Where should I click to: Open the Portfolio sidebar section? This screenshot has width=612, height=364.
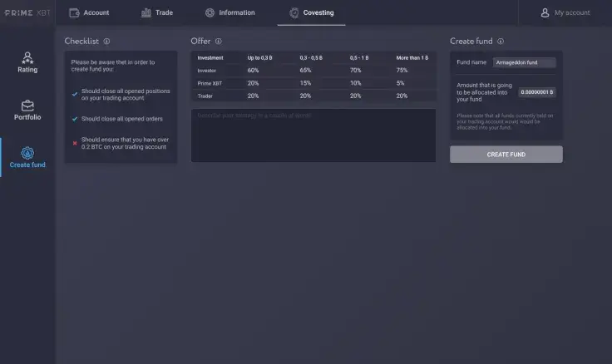(x=27, y=110)
